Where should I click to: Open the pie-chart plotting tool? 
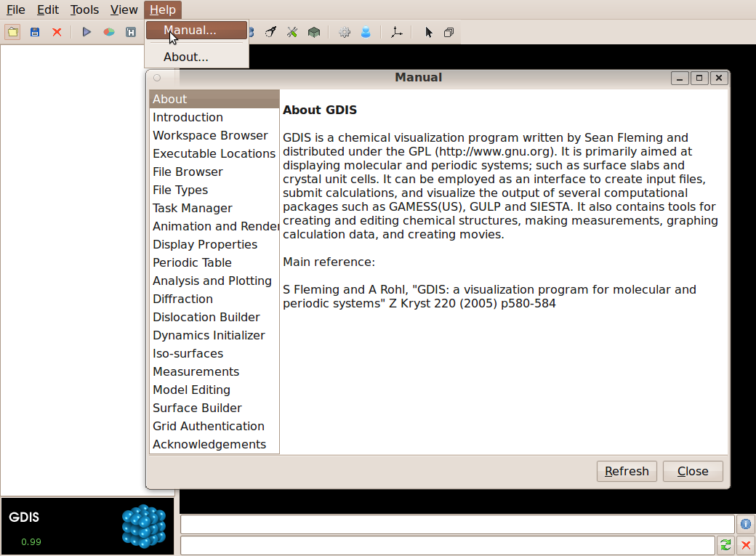(108, 31)
